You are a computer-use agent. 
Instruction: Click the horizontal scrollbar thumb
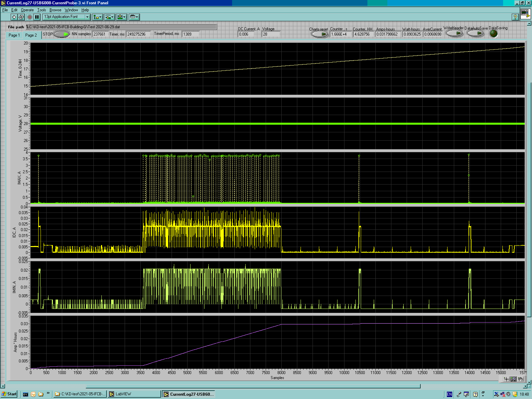click(253, 386)
